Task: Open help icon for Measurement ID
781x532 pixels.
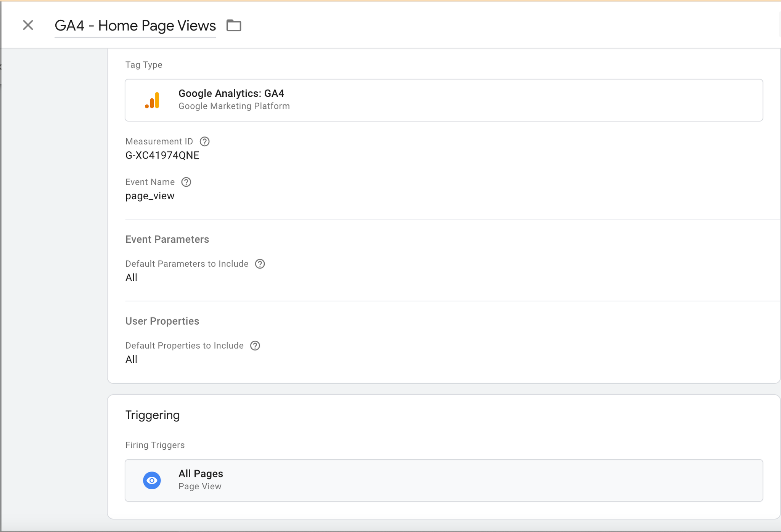Action: coord(205,141)
